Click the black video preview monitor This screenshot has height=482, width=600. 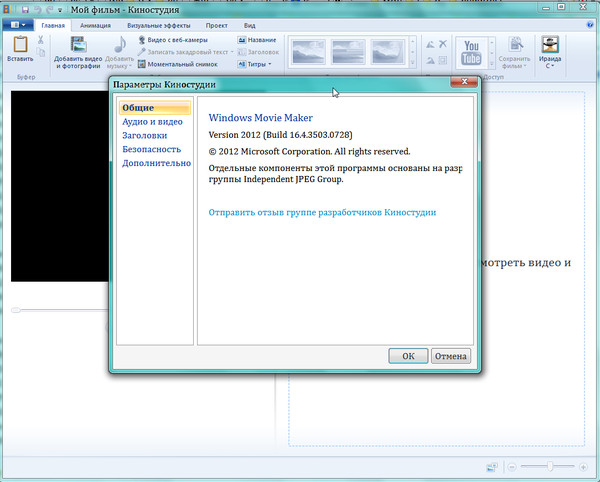[x=60, y=186]
